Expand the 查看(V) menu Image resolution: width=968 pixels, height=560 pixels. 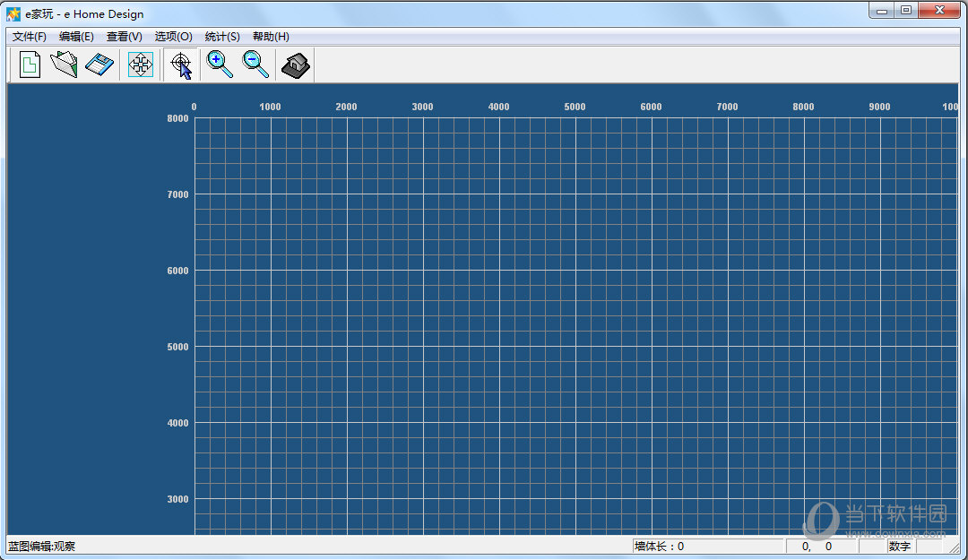[x=124, y=37]
